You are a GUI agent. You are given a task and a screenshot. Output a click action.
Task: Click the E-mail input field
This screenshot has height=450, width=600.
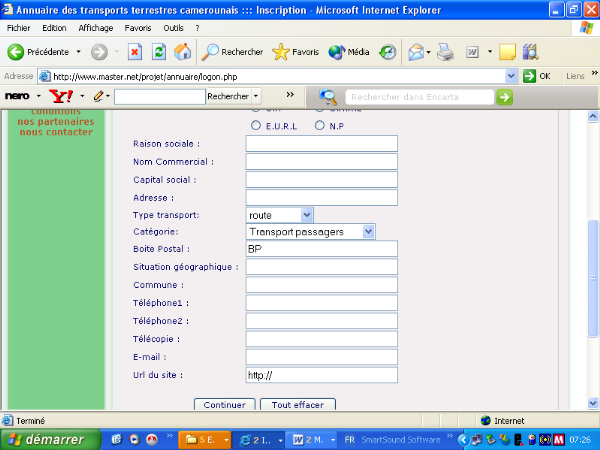coord(321,357)
